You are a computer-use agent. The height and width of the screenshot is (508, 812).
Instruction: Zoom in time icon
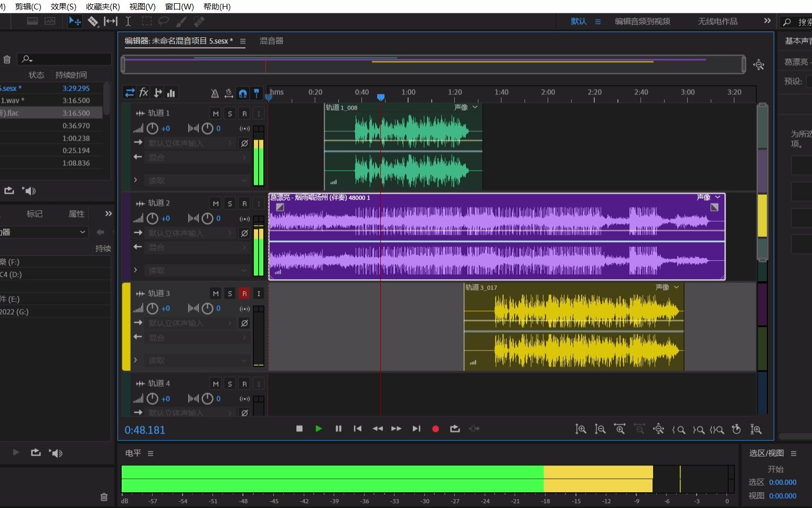click(619, 429)
